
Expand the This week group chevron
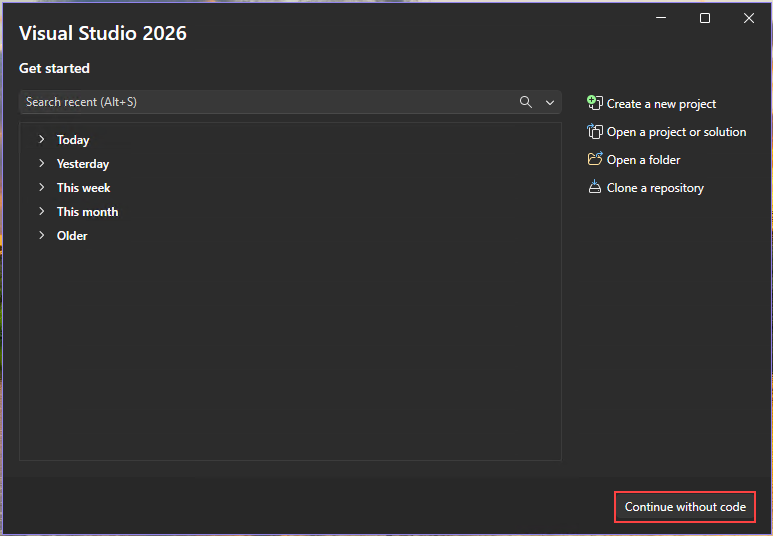coord(42,187)
